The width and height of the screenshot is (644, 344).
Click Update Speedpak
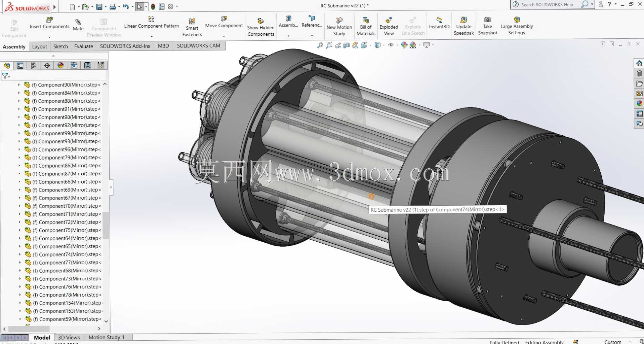click(464, 26)
